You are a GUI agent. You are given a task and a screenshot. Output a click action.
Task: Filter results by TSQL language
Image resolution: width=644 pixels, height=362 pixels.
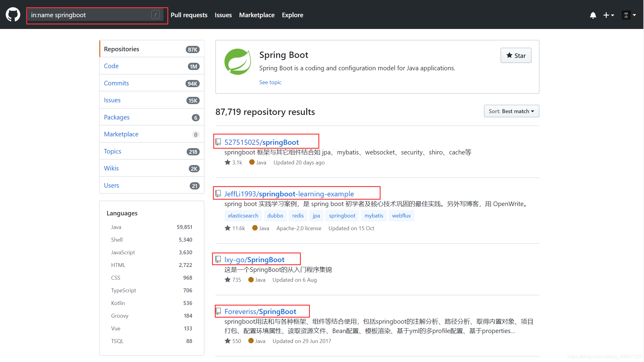tap(152, 341)
